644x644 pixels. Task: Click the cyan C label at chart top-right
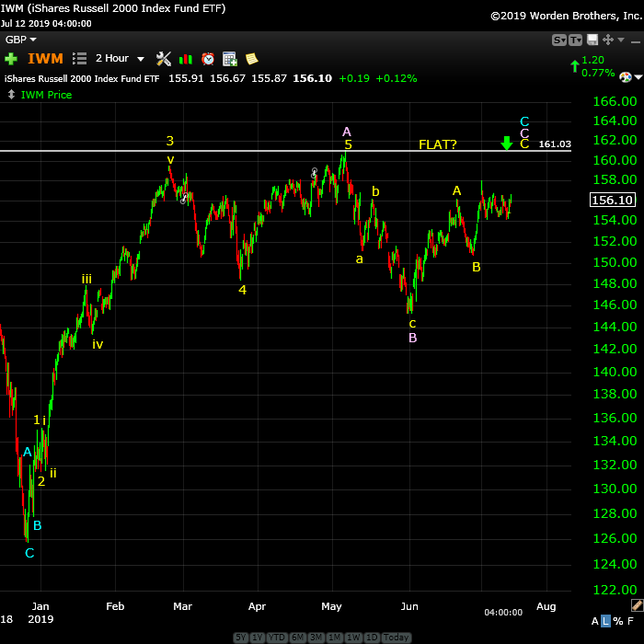coord(524,121)
